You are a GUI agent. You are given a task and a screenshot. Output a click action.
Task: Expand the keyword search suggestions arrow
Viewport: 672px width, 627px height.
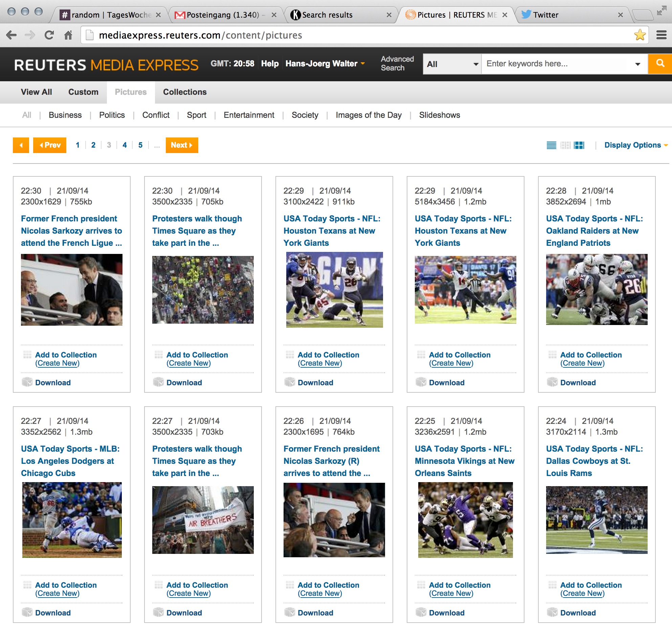coord(637,64)
